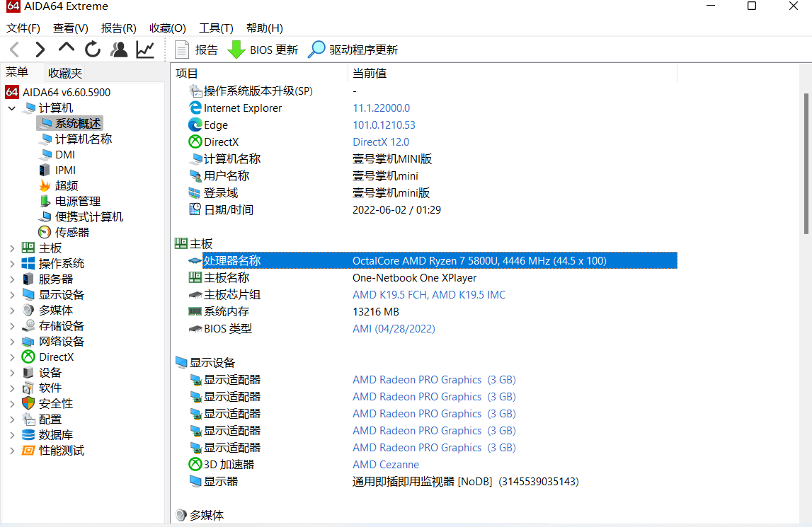
Task: Click the 性能测试 benchmark icon
Action: (x=28, y=451)
